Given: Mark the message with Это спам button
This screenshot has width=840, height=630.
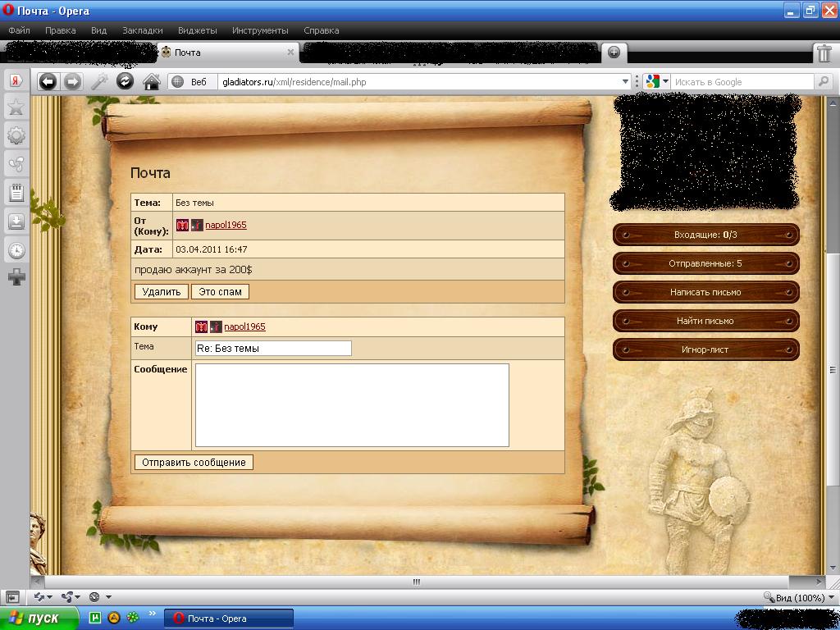Looking at the screenshot, I should (x=220, y=291).
